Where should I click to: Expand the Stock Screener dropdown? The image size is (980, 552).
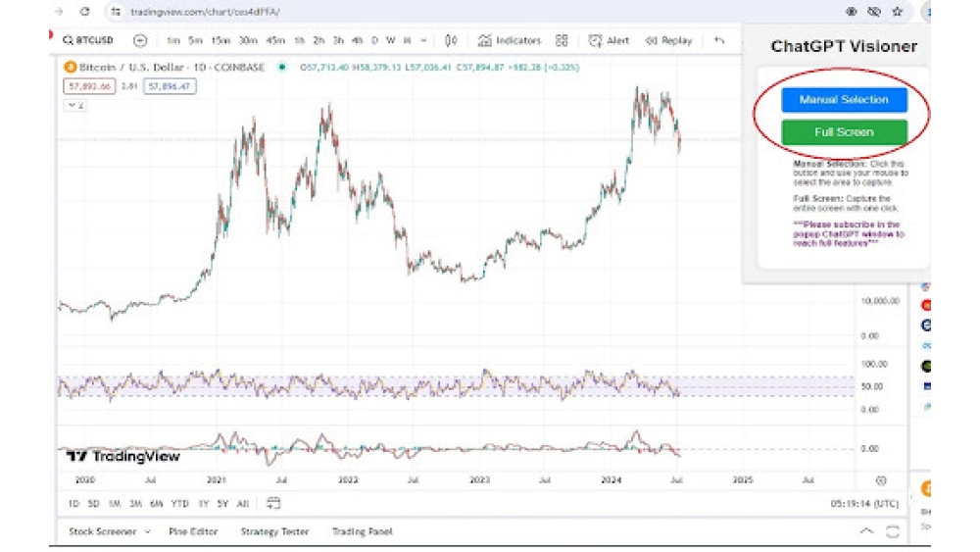(x=147, y=531)
